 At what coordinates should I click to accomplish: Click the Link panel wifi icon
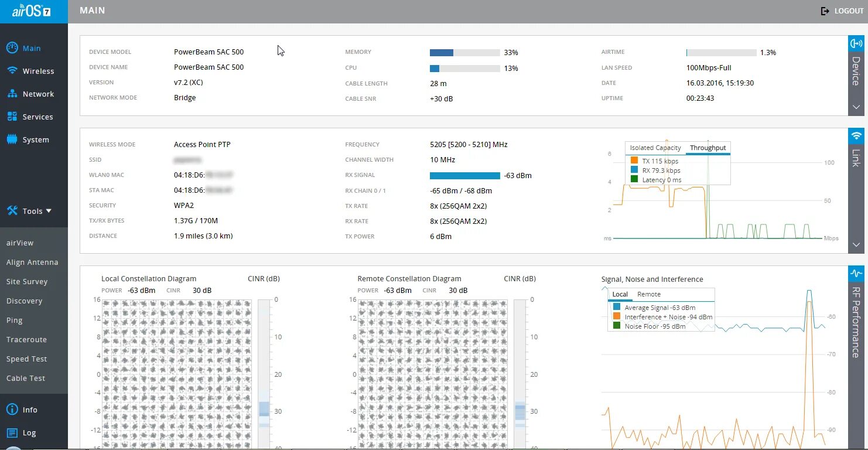coord(856,136)
